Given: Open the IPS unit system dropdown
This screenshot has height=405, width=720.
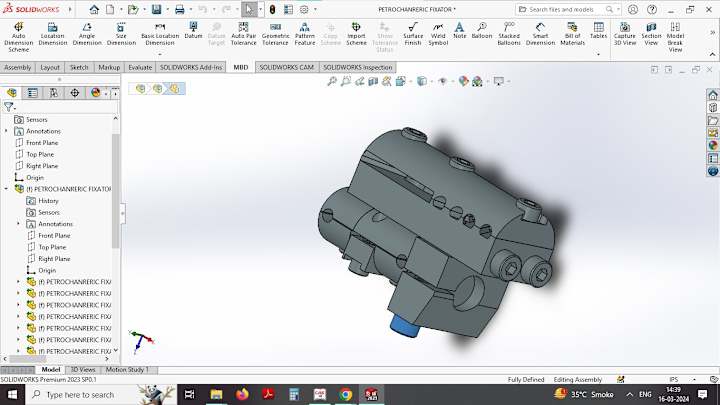Looking at the screenshot, I should (694, 380).
